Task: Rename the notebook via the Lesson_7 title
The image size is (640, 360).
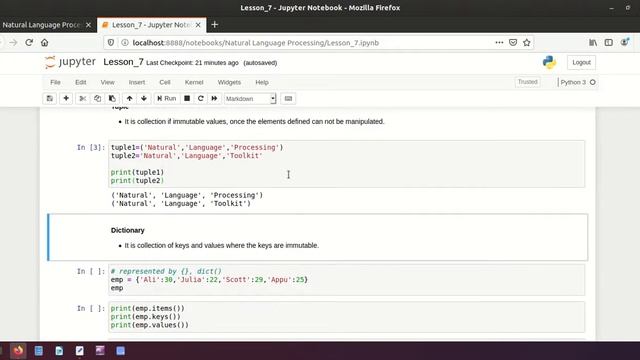Action: (x=123, y=62)
